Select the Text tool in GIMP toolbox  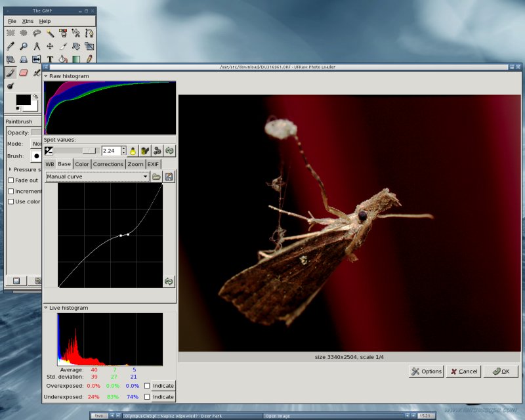point(50,60)
